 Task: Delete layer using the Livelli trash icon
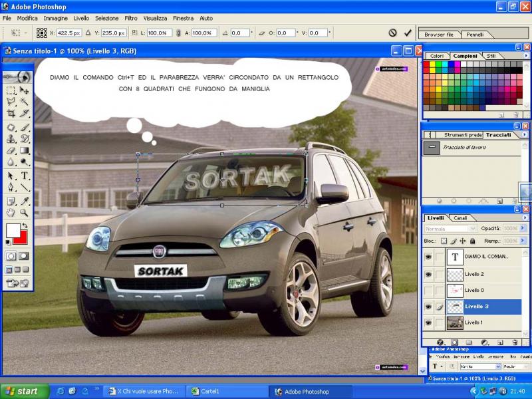(x=515, y=342)
